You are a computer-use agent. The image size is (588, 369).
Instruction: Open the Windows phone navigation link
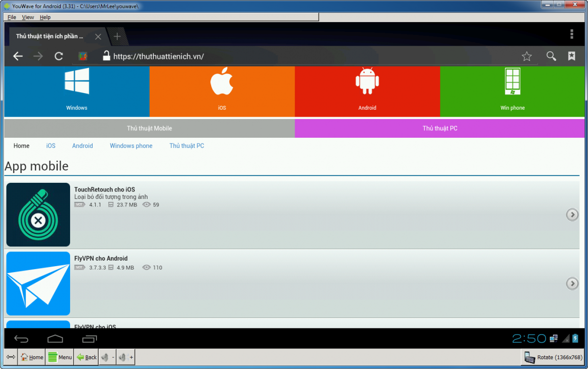131,146
